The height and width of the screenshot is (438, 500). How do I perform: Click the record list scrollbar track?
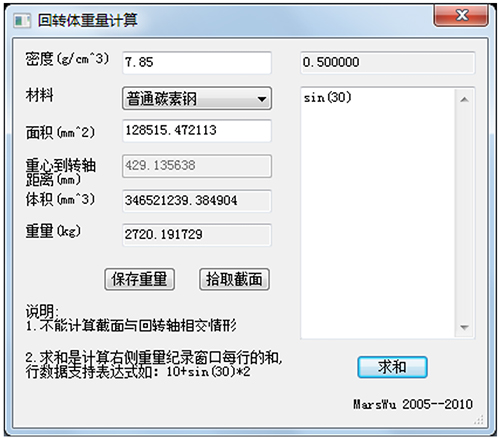465,213
